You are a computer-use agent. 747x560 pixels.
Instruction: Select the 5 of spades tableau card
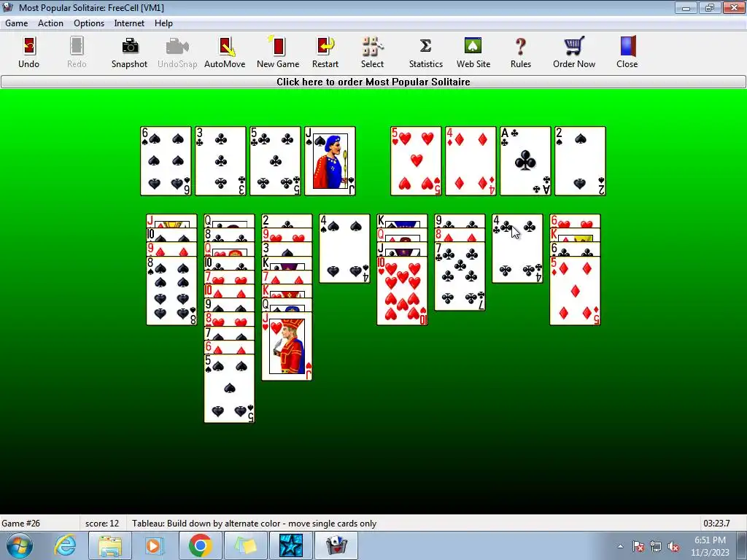pyautogui.click(x=229, y=388)
